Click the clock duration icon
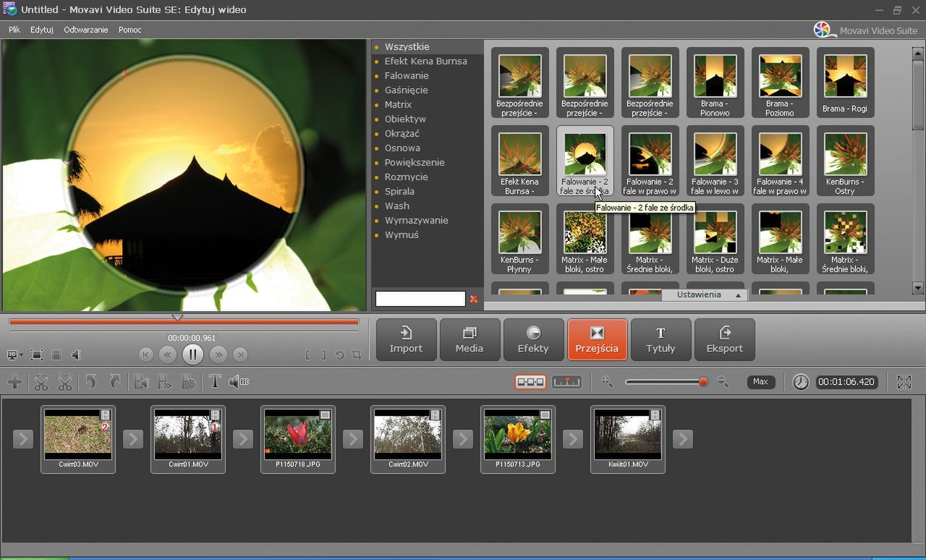The image size is (926, 560). (800, 382)
